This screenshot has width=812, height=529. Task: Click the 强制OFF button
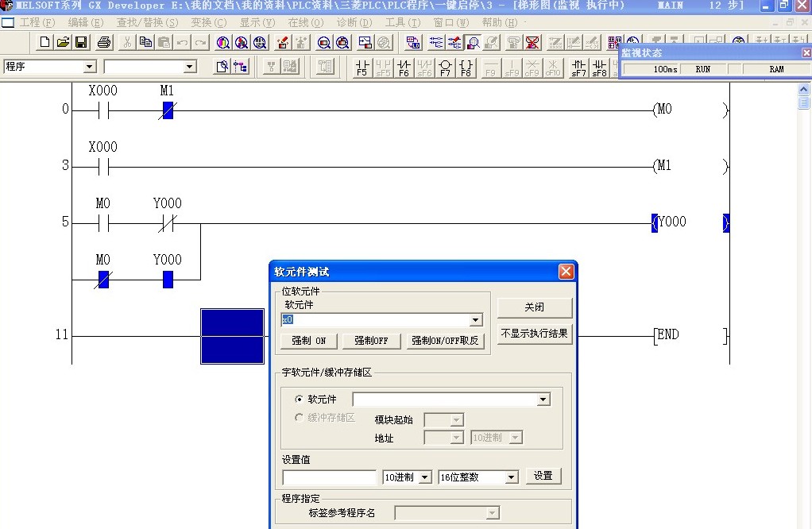coord(371,341)
